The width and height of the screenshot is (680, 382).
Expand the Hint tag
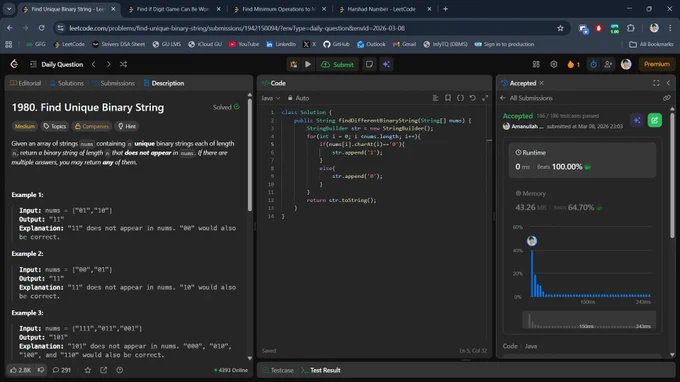(x=127, y=126)
